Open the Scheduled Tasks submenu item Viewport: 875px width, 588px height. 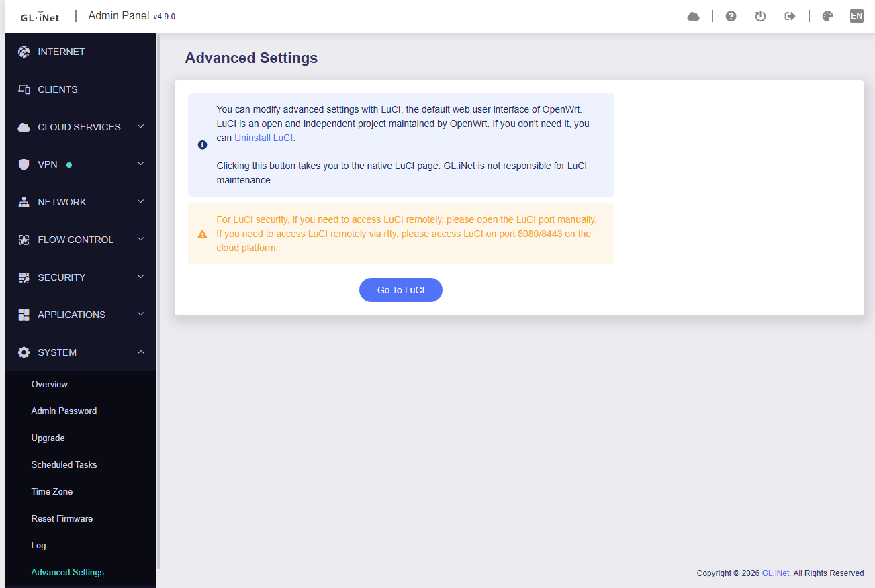pyautogui.click(x=64, y=464)
